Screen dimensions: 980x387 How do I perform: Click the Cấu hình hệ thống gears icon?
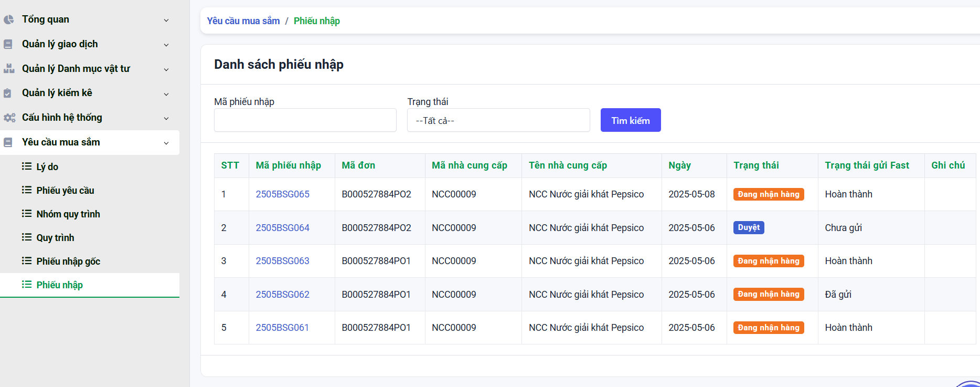(9, 118)
